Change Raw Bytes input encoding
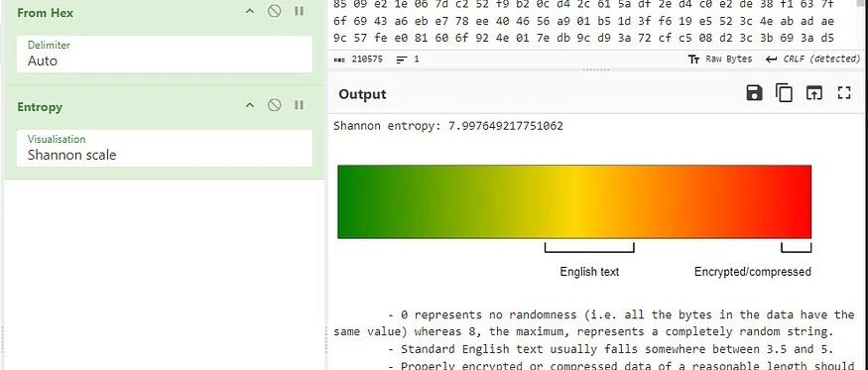The width and height of the screenshot is (868, 370). [719, 59]
